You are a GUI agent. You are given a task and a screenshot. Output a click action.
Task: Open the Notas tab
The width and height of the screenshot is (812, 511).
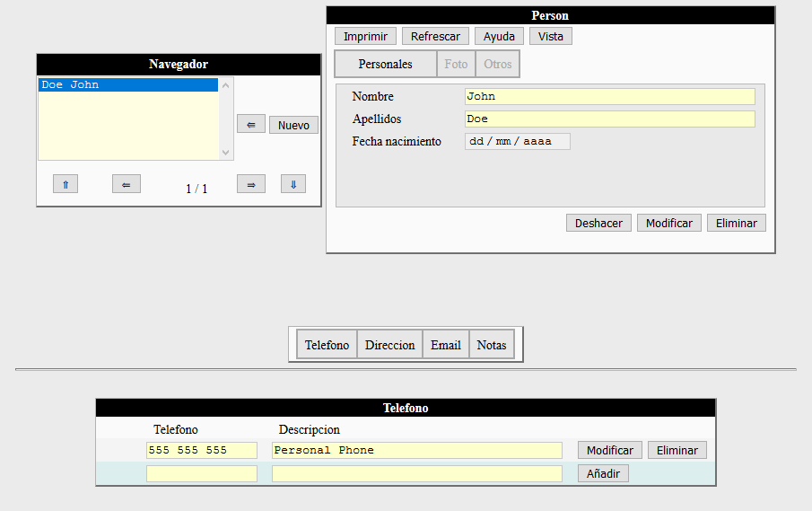(492, 345)
